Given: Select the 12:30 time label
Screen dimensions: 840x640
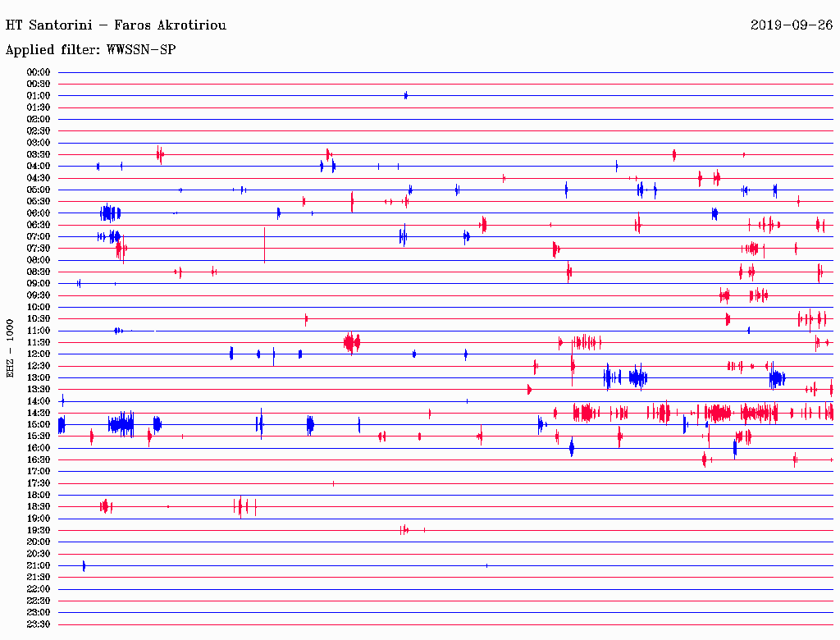Looking at the screenshot, I should (39, 366).
